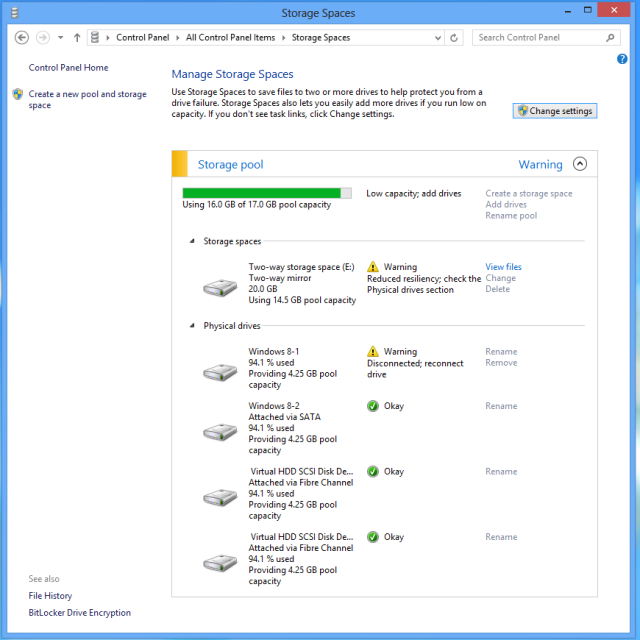The height and width of the screenshot is (640, 640).
Task: Click 'Two-way storage space (E:)' name
Action: click(x=301, y=267)
